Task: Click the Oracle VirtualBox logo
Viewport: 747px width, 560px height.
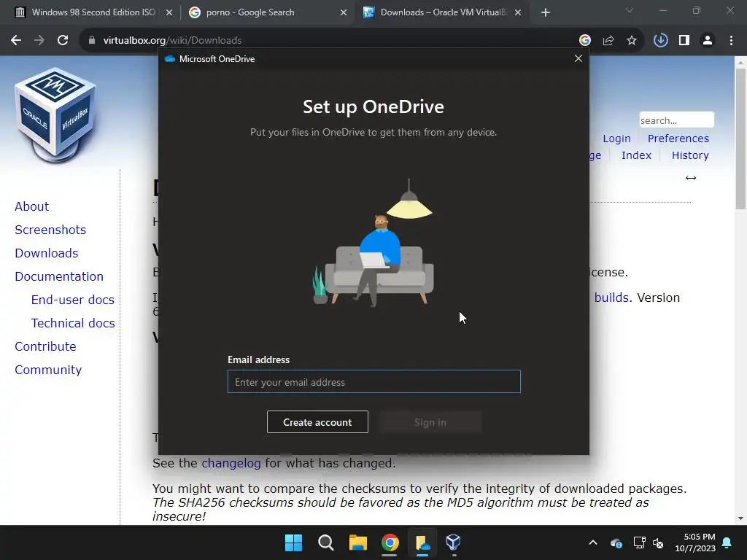Action: click(55, 114)
